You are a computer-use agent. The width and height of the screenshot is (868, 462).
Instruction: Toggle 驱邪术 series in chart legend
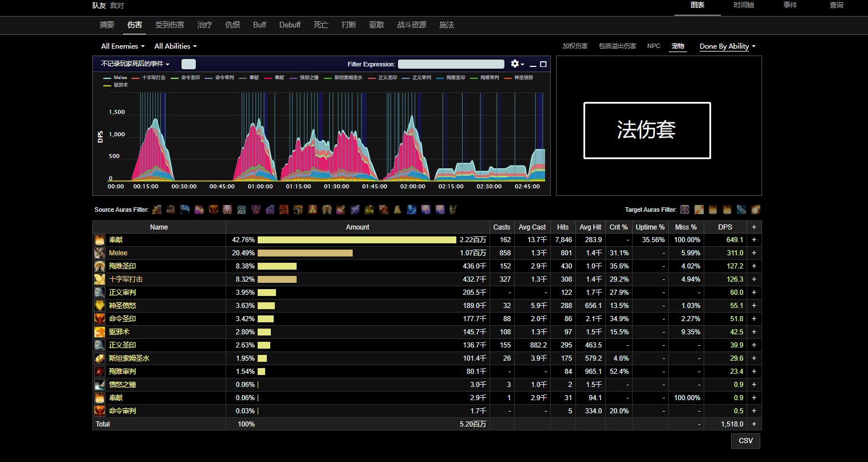tap(115, 85)
